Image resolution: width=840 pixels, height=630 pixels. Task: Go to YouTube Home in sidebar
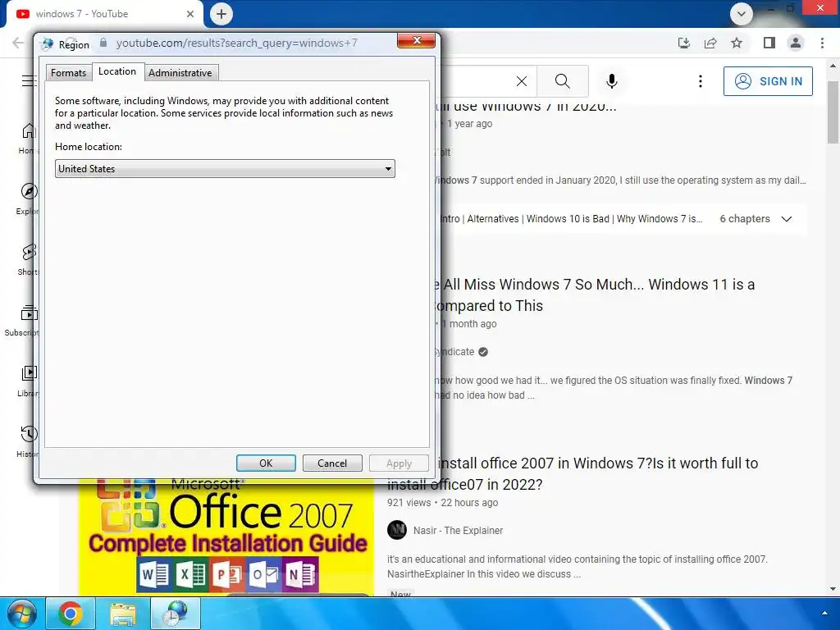pos(28,139)
